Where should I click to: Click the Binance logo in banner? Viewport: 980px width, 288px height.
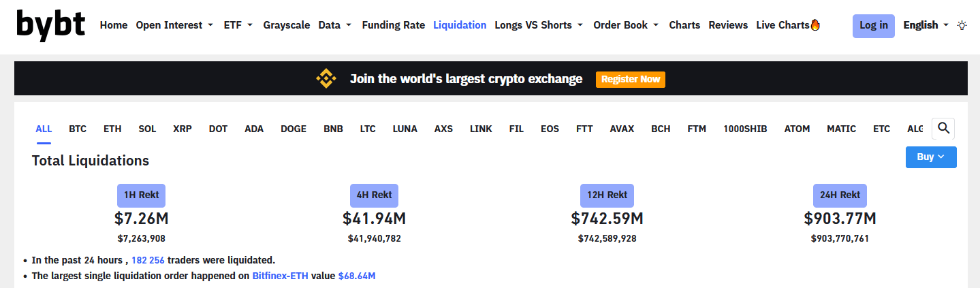coord(326,79)
